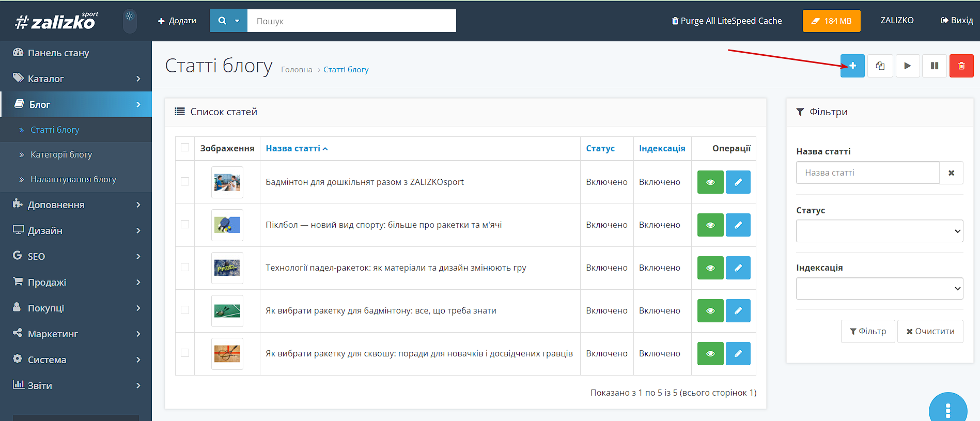Tick checkbox for the сквошу article row
The width and height of the screenshot is (980, 421).
click(185, 353)
